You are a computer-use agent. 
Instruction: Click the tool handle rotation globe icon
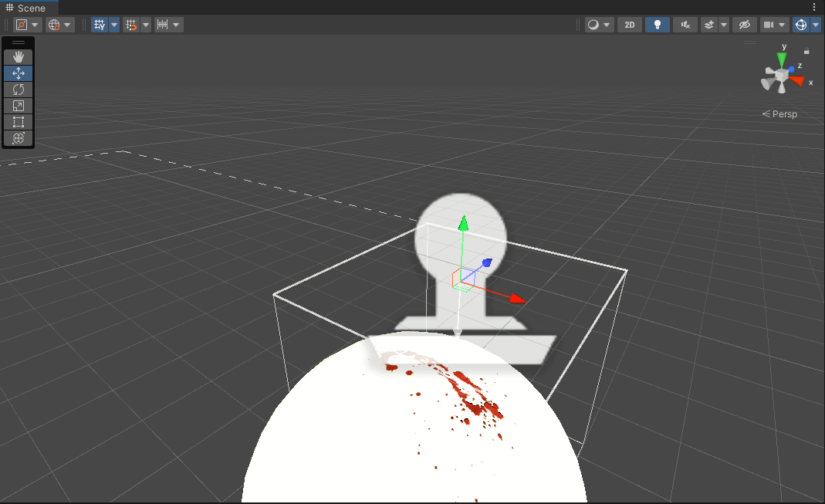[x=56, y=24]
